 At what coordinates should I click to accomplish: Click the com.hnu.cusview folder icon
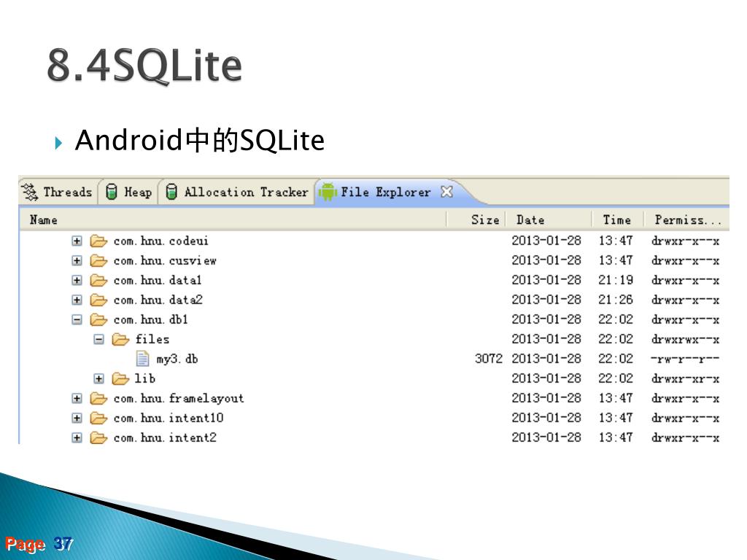98,260
